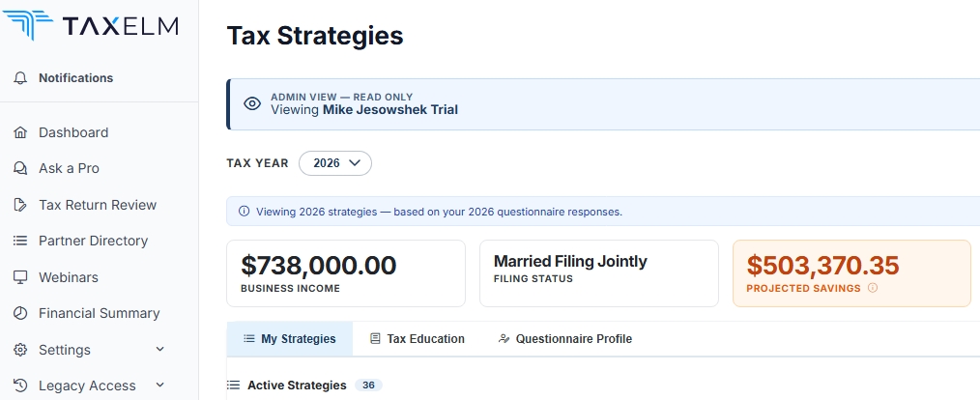Go to the Webinars page
The height and width of the screenshot is (400, 980).
point(68,277)
